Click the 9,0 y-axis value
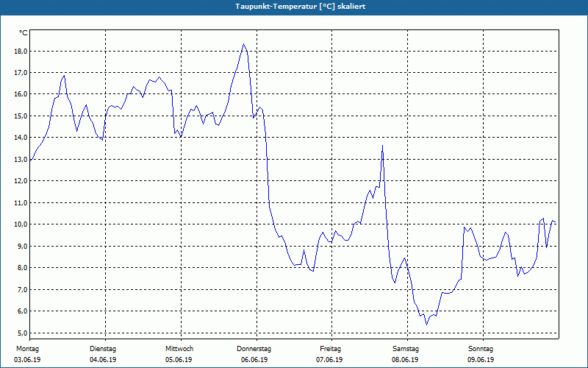The image size is (588, 368). click(x=22, y=247)
